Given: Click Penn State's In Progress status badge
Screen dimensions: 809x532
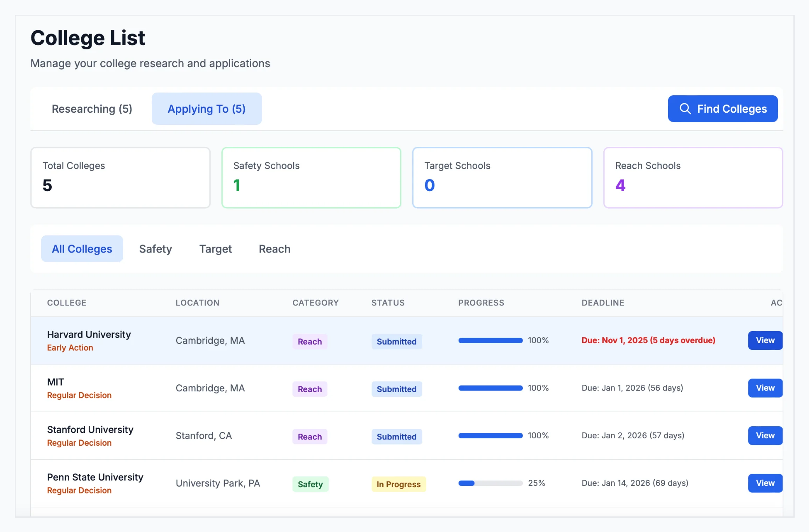Looking at the screenshot, I should point(398,484).
